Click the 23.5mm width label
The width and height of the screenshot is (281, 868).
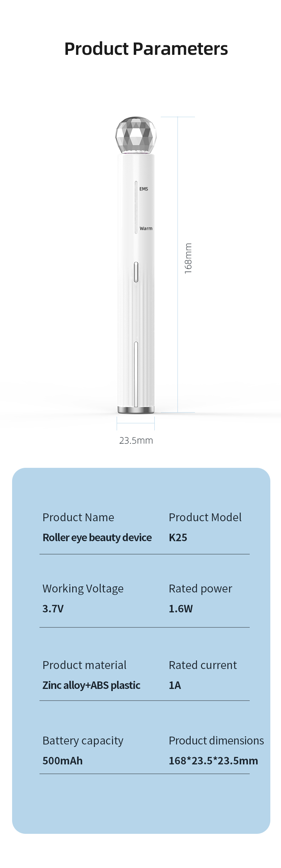pyautogui.click(x=136, y=441)
